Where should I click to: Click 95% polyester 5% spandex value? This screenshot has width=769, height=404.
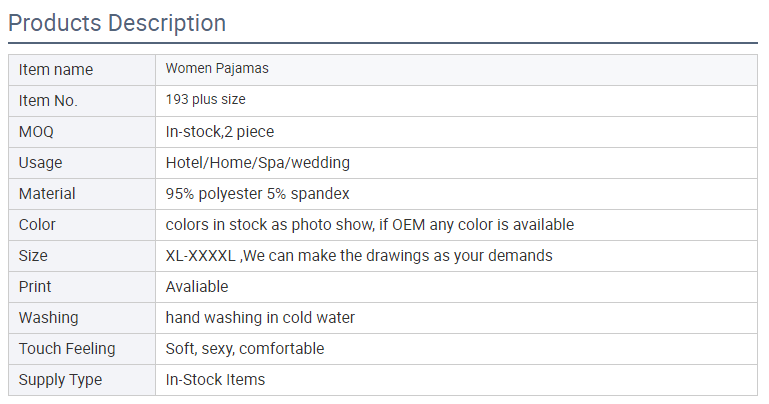pos(257,194)
